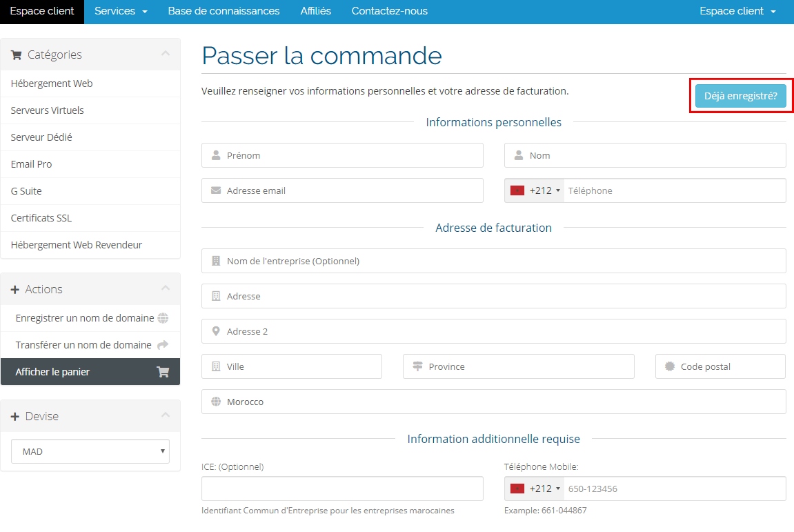Click the Espace client brand link at top left
The image size is (794, 532).
tap(42, 11)
